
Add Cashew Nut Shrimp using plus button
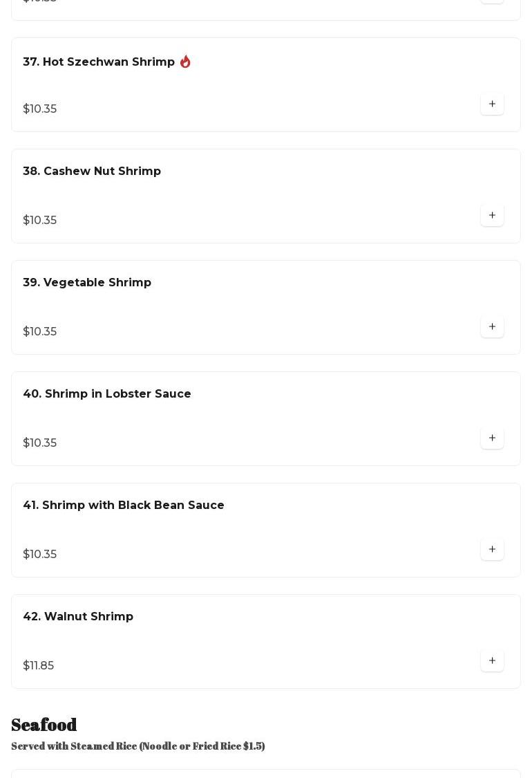coord(492,215)
